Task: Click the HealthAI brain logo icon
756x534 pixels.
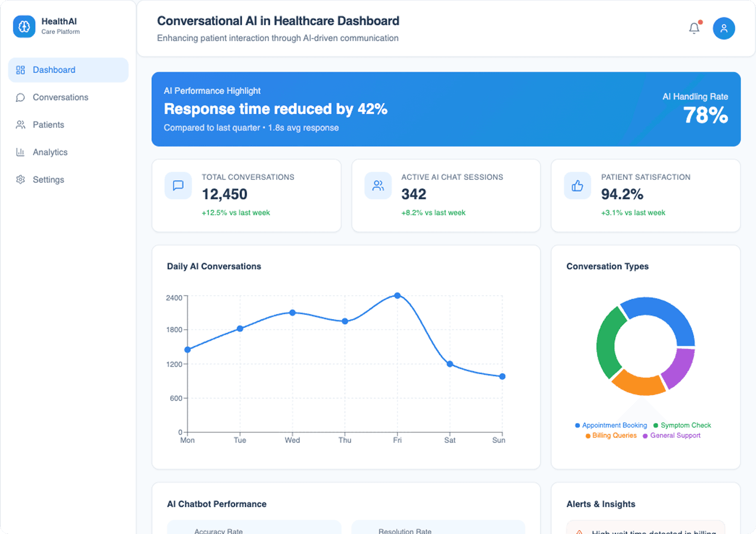Action: [23, 26]
